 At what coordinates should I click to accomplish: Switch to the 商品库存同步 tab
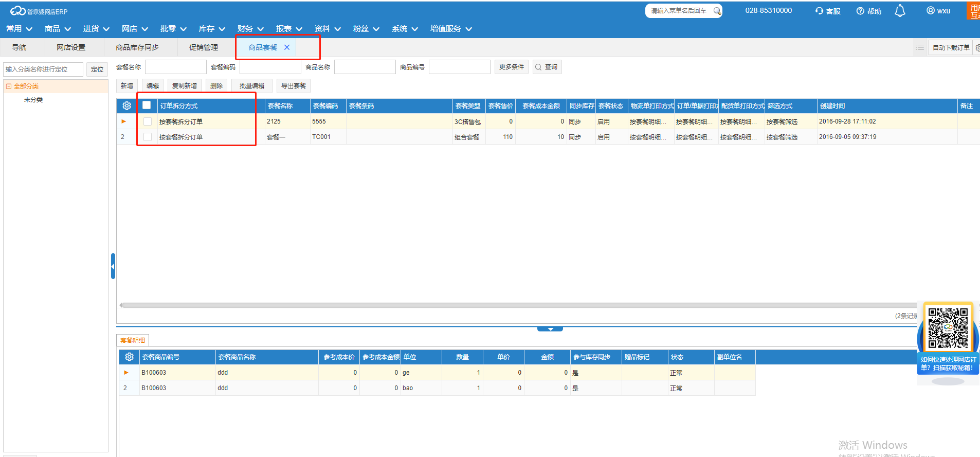(137, 47)
